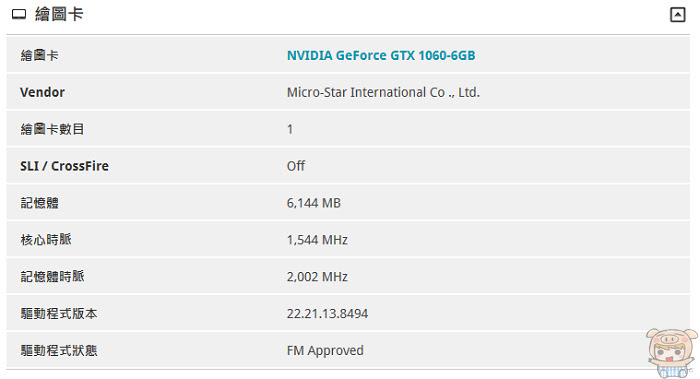The height and width of the screenshot is (379, 700).
Task: Collapse the 繪圖卡 section with the arrow icon
Action: [677, 15]
